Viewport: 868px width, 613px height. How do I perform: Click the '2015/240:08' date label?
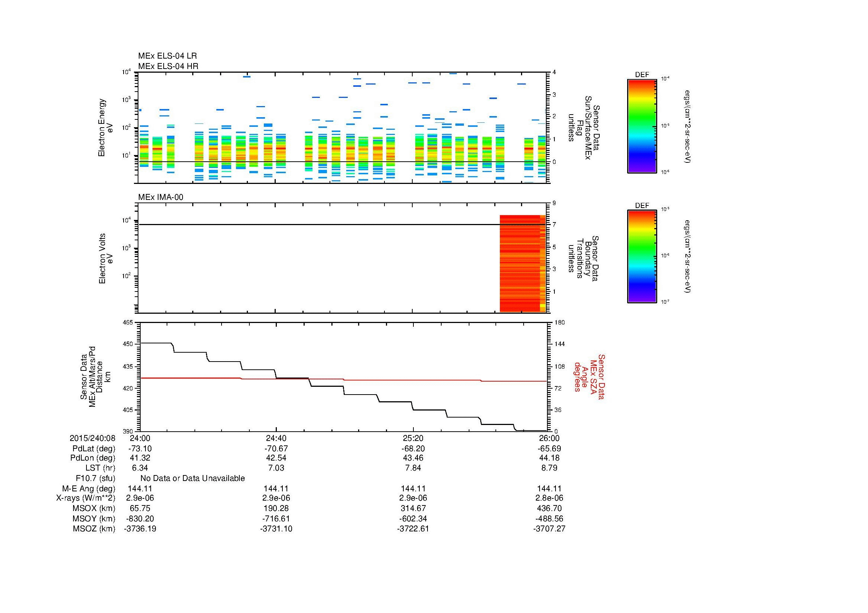coord(92,438)
